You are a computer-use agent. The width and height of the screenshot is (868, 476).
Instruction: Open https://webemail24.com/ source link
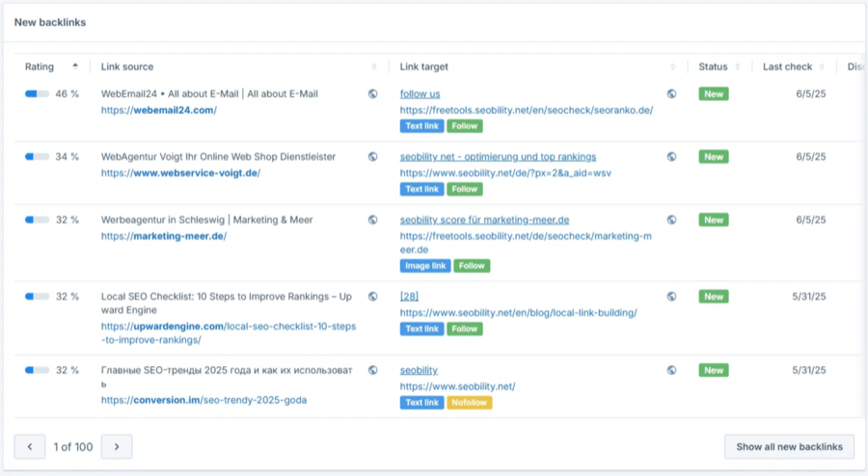click(x=159, y=110)
